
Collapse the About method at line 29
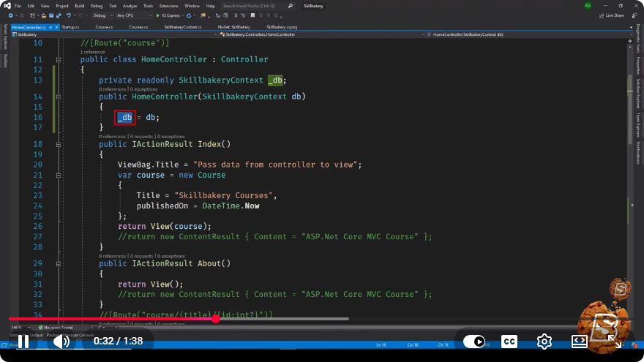click(x=59, y=264)
